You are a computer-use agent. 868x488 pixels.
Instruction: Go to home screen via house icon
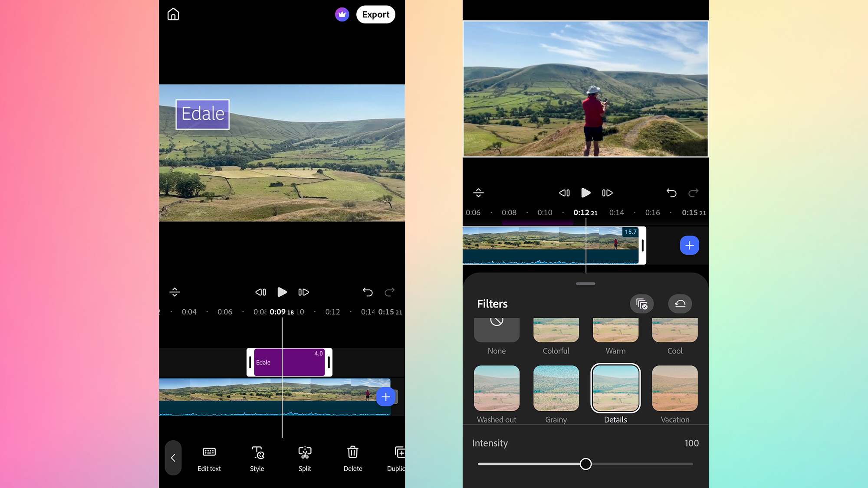(173, 14)
